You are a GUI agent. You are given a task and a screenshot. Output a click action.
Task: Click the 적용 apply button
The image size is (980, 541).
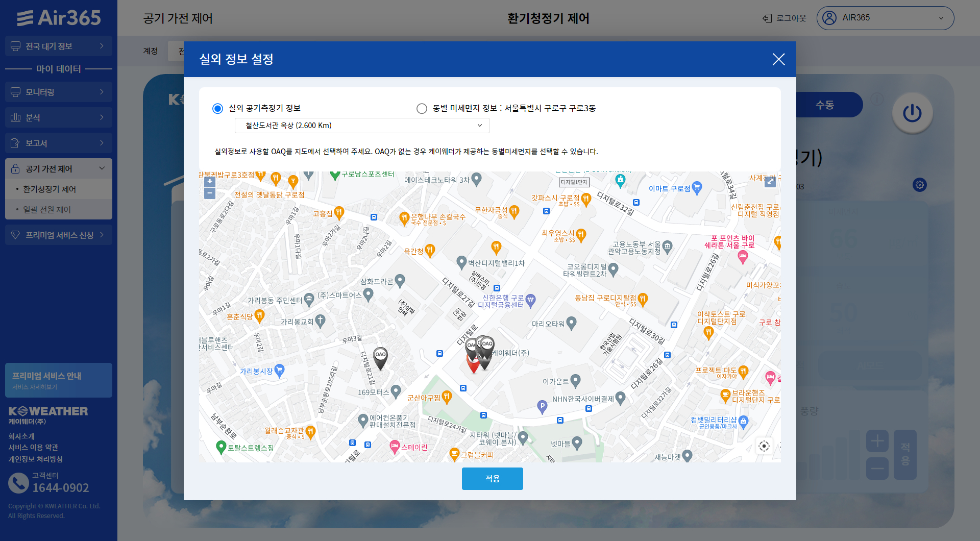493,479
